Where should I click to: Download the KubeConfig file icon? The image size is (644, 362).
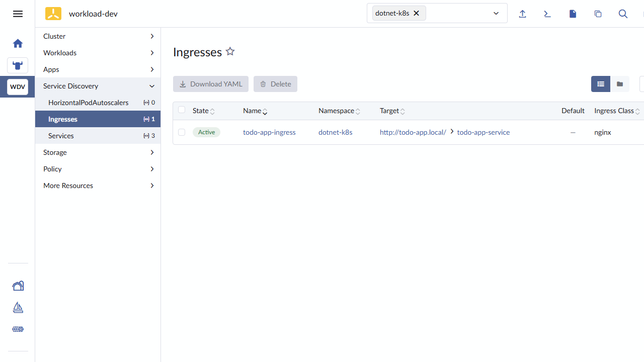click(x=573, y=14)
